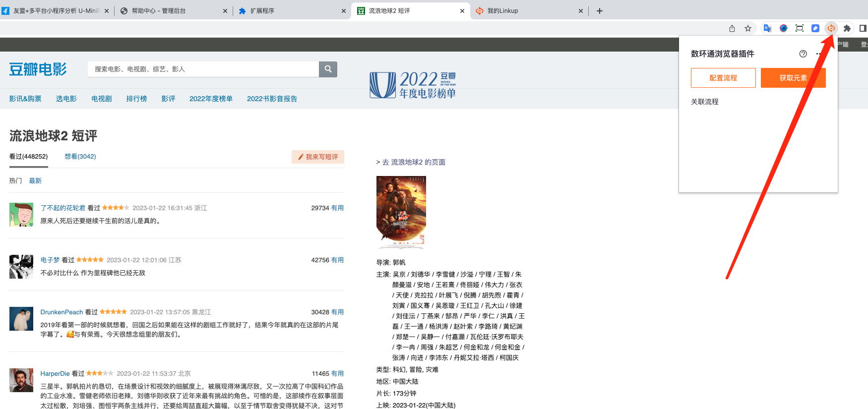The width and height of the screenshot is (868, 409).
Task: Open 排行榜 navigation link
Action: [136, 99]
